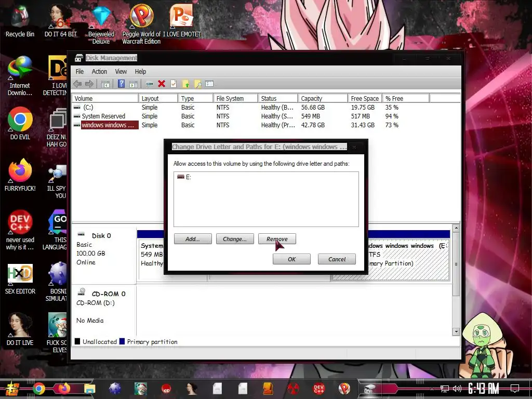Close the Change Drive Letter and Paths dialog

[x=354, y=147]
